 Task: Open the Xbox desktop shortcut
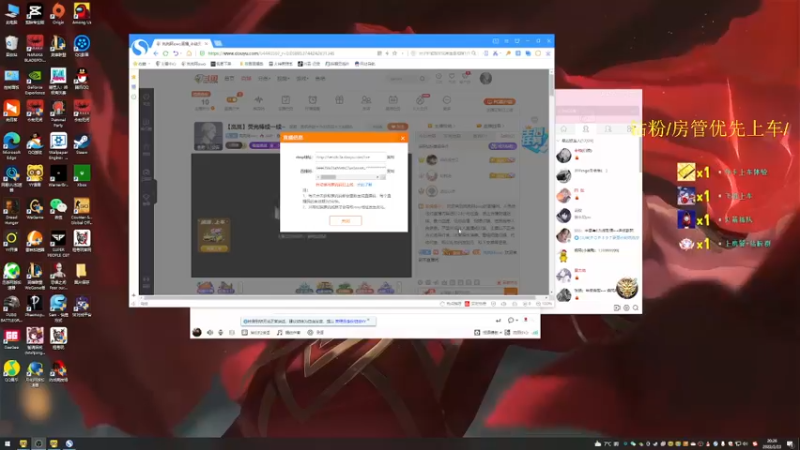coord(82,176)
